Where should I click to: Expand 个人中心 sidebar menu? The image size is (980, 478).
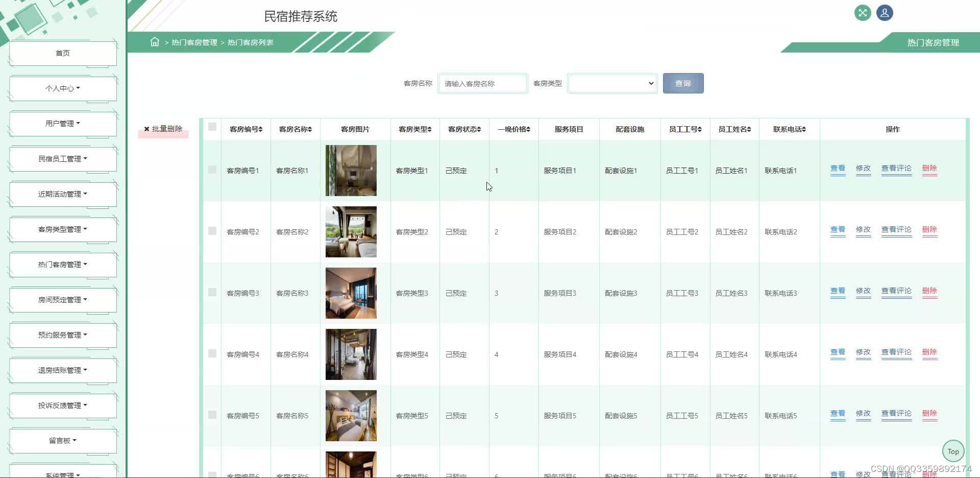[x=63, y=88]
